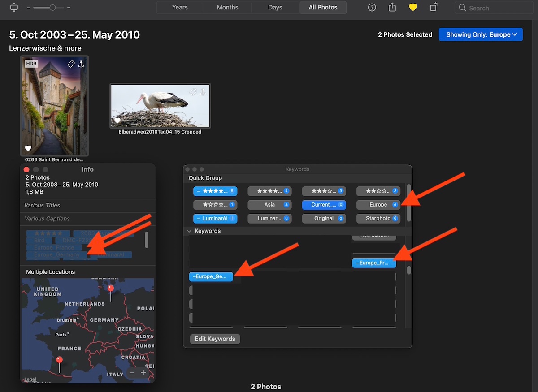
Task: Toggle the Europe keyword in Quick Group
Action: (378, 205)
